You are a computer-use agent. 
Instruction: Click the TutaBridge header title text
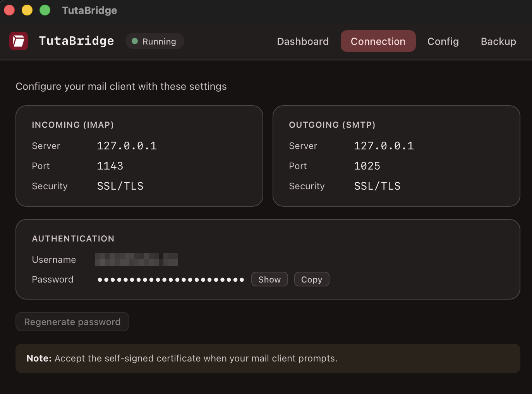pos(77,41)
